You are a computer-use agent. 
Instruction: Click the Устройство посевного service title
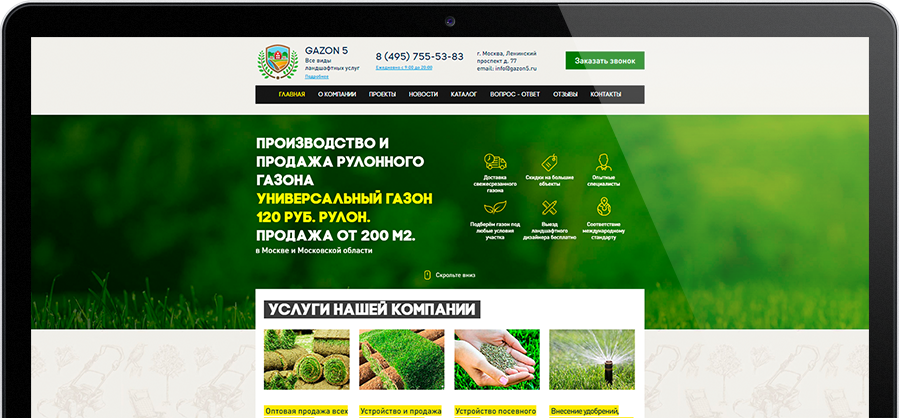pos(495,411)
